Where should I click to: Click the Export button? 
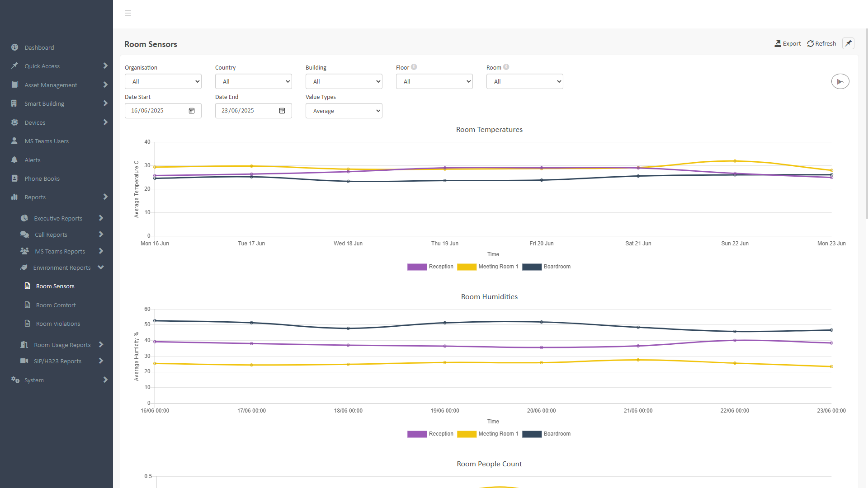point(788,43)
